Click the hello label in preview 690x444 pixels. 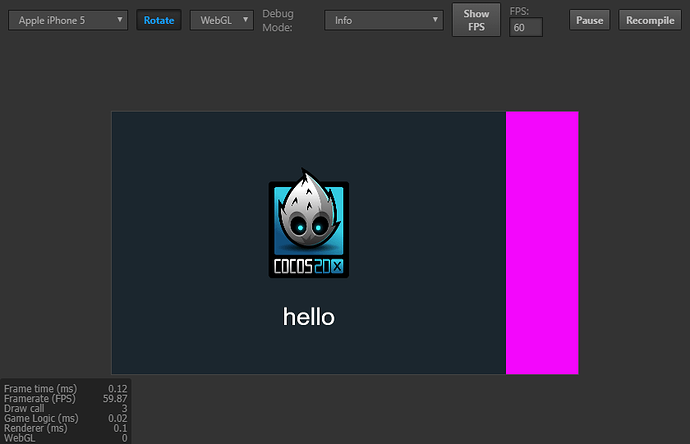point(308,317)
